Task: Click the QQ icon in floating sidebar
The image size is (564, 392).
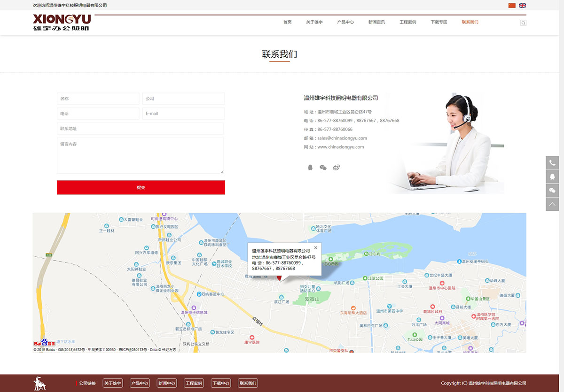Action: [x=552, y=177]
